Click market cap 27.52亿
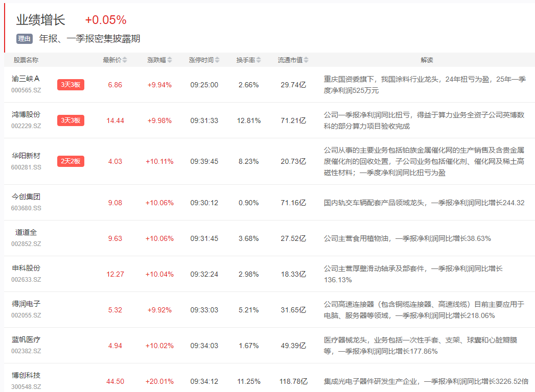 click(293, 238)
